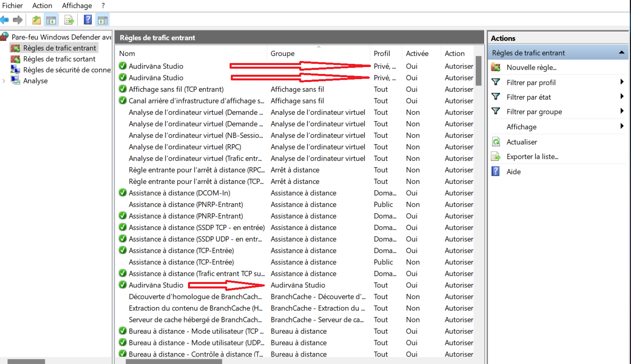Go up one level using folder icon
This screenshot has width=631, height=364.
[x=36, y=20]
